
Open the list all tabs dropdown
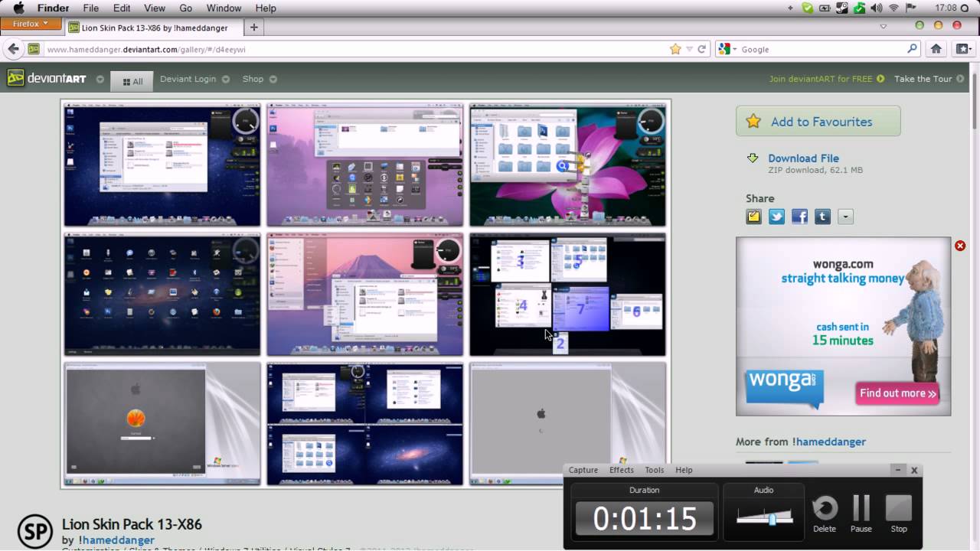(883, 26)
